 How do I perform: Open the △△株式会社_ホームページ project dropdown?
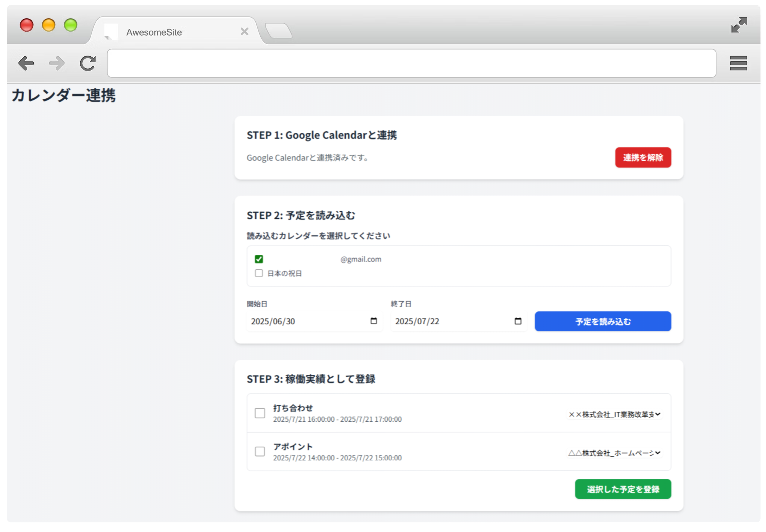click(614, 453)
